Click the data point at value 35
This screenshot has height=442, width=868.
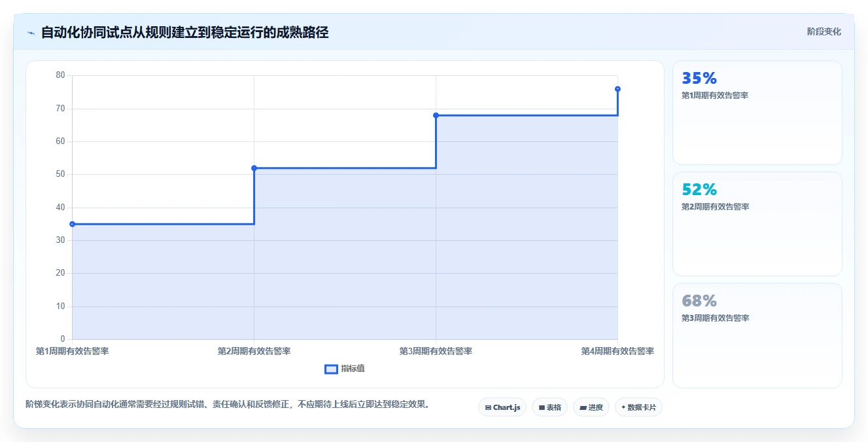point(72,224)
